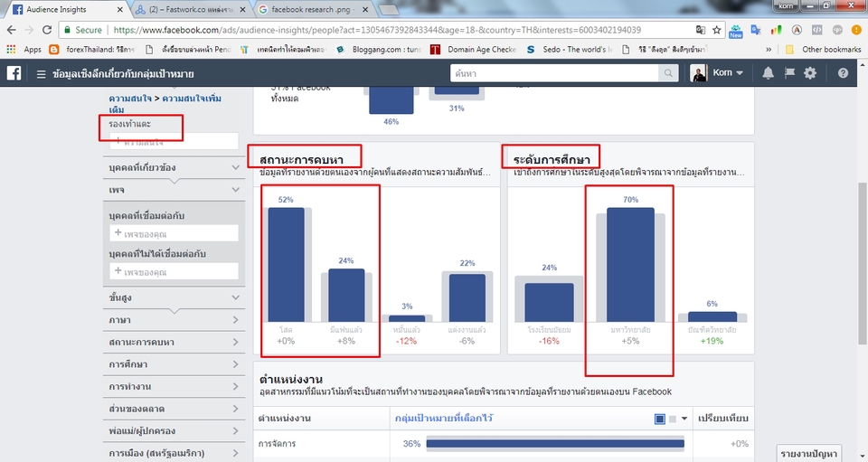Click the translate page icon in address bar
Image resolution: width=868 pixels, height=462 pixels.
(x=700, y=30)
